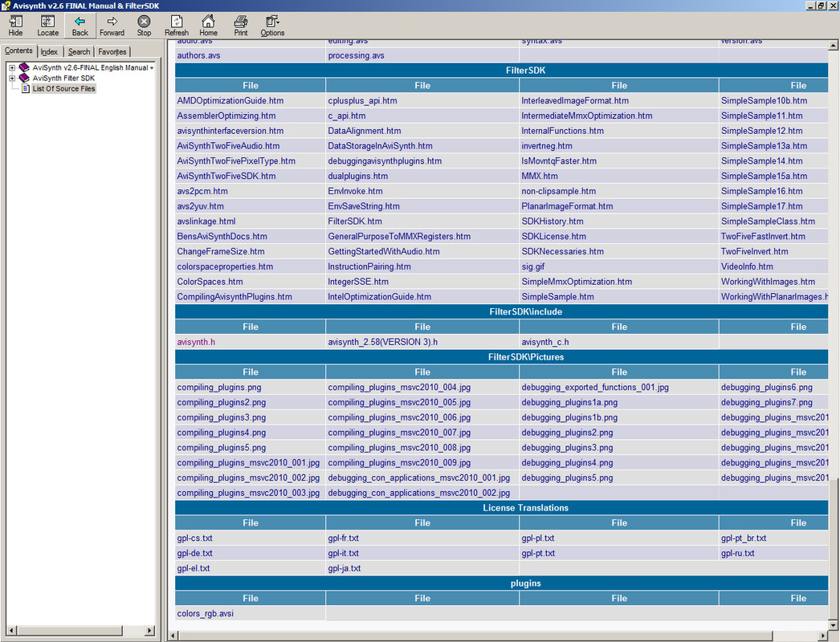The width and height of the screenshot is (840, 642).
Task: Open CompilingAvisynthPlugins.htm link
Action: 234,297
